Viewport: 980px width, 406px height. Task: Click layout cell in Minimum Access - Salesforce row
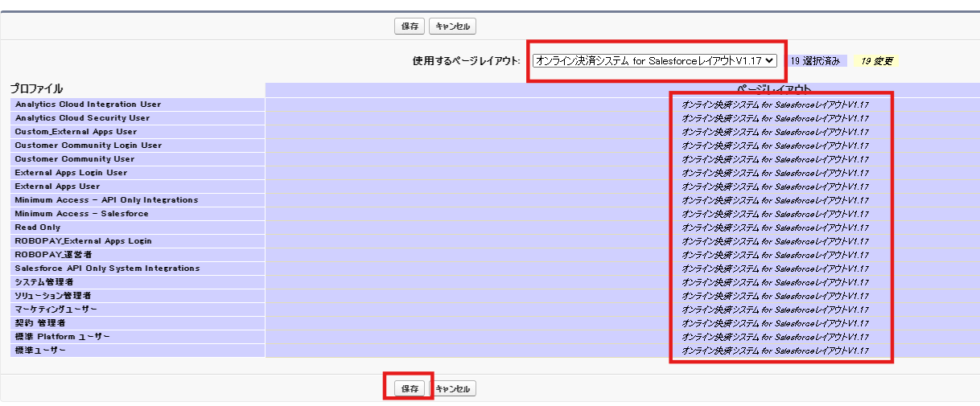coord(776,214)
